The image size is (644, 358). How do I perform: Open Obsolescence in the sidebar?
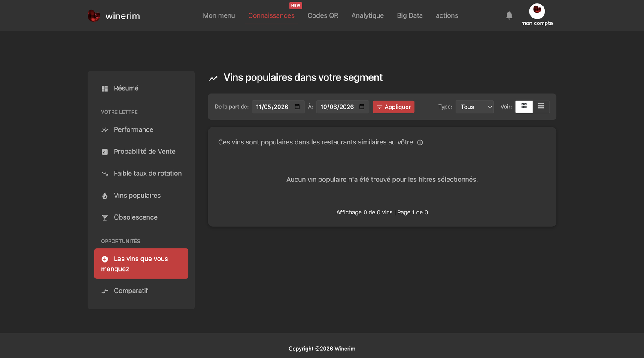coord(141,217)
